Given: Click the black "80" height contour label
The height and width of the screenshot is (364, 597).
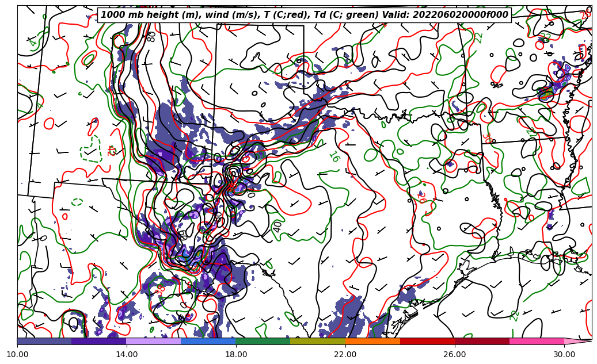Looking at the screenshot, I should pyautogui.click(x=151, y=36).
